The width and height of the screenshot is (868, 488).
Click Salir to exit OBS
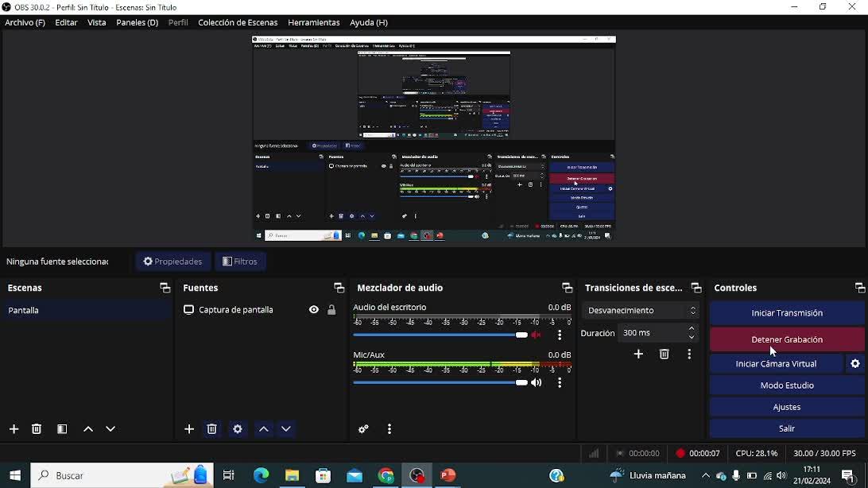tap(787, 428)
